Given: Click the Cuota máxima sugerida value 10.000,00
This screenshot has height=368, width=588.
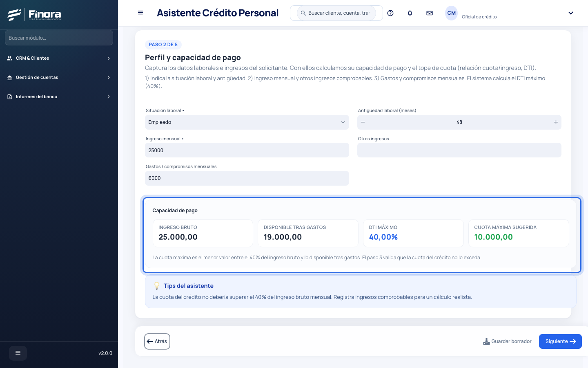Looking at the screenshot, I should click(x=493, y=237).
